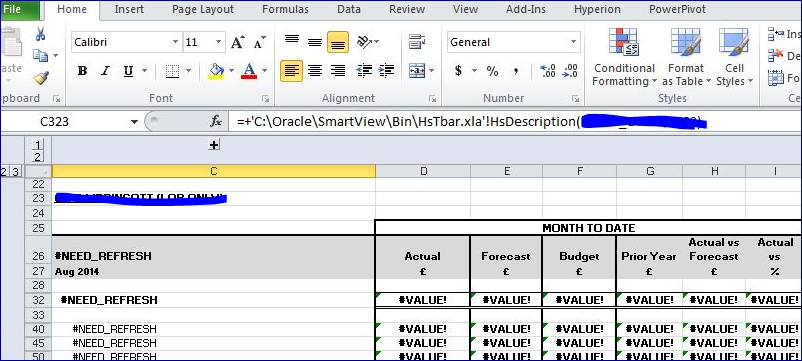Toggle Align Text Left

(292, 71)
